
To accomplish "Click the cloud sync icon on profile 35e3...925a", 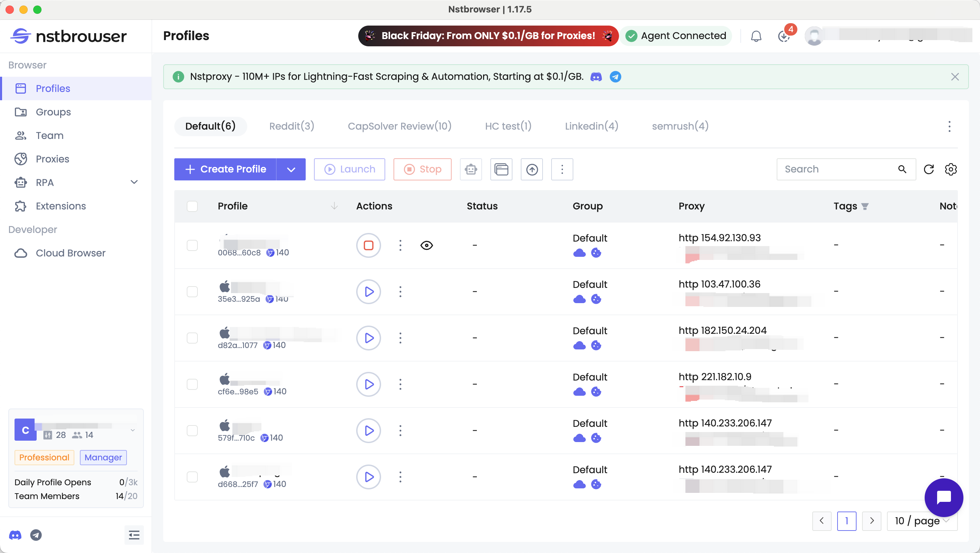I will [x=580, y=299].
